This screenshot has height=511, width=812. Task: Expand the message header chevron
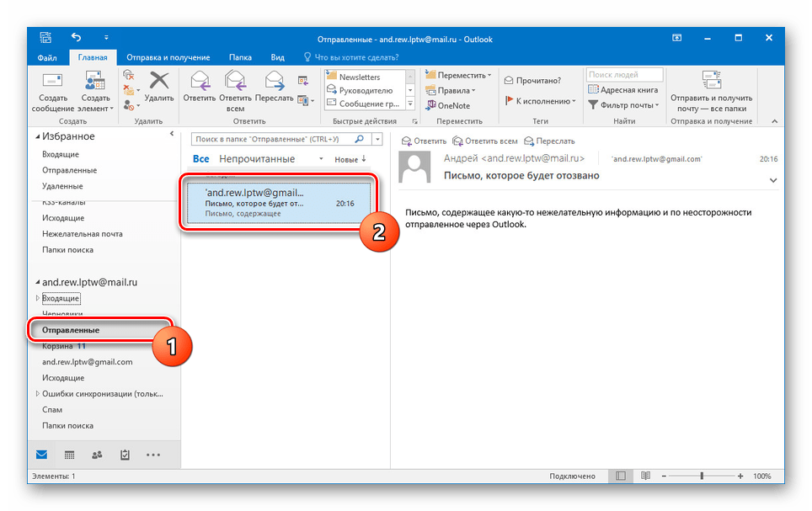773,180
